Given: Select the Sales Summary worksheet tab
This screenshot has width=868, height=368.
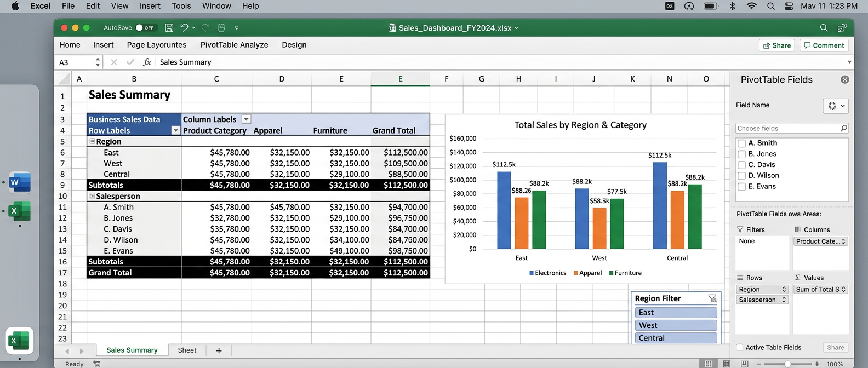Looking at the screenshot, I should coord(132,350).
